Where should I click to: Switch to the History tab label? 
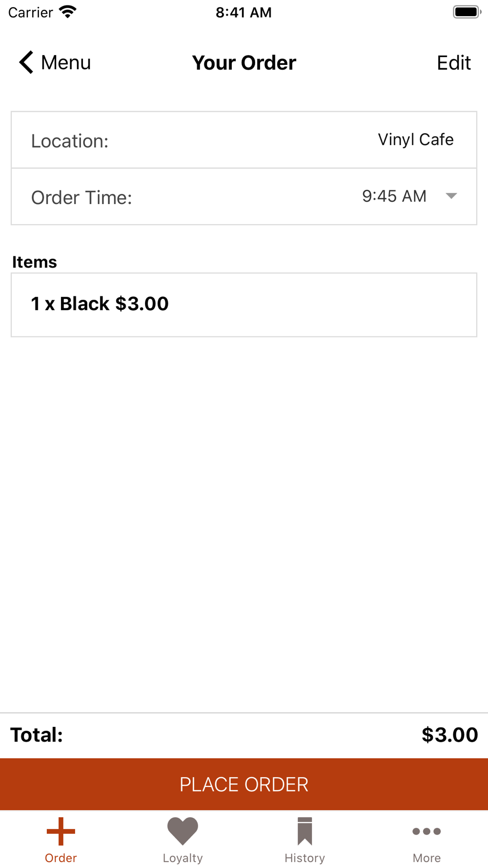coord(305,858)
